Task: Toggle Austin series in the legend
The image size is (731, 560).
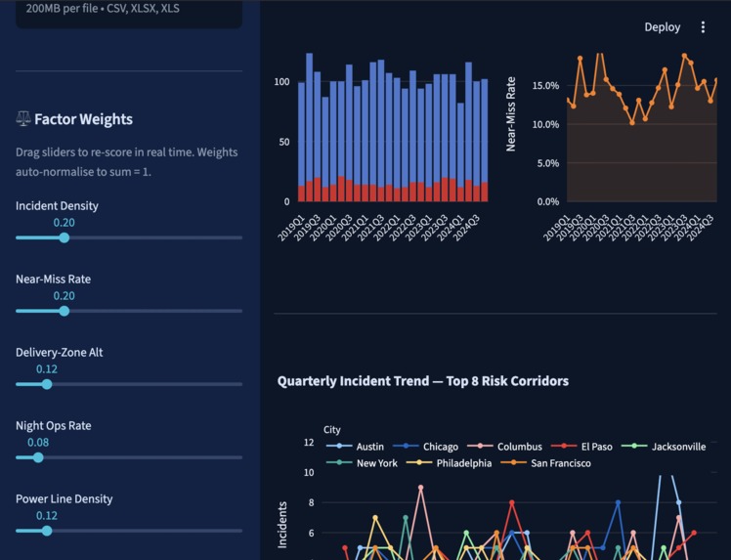Action: pyautogui.click(x=356, y=447)
